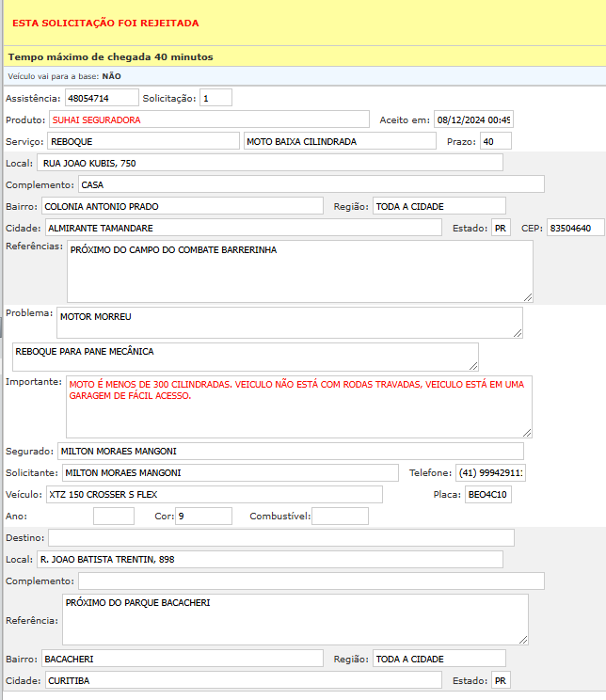Click the Solicitação field
The width and height of the screenshot is (606, 700).
tap(215, 98)
